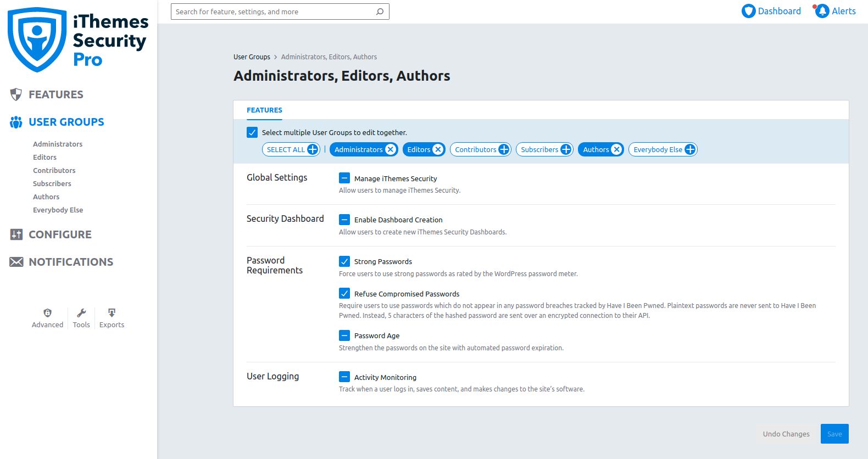
Task: Select Subscribers in sidebar list
Action: [52, 183]
